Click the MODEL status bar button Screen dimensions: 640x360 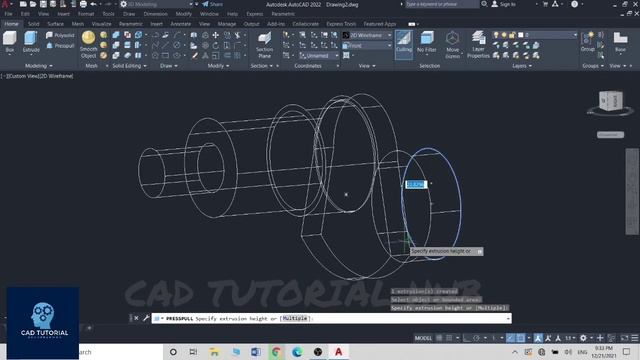pos(423,338)
